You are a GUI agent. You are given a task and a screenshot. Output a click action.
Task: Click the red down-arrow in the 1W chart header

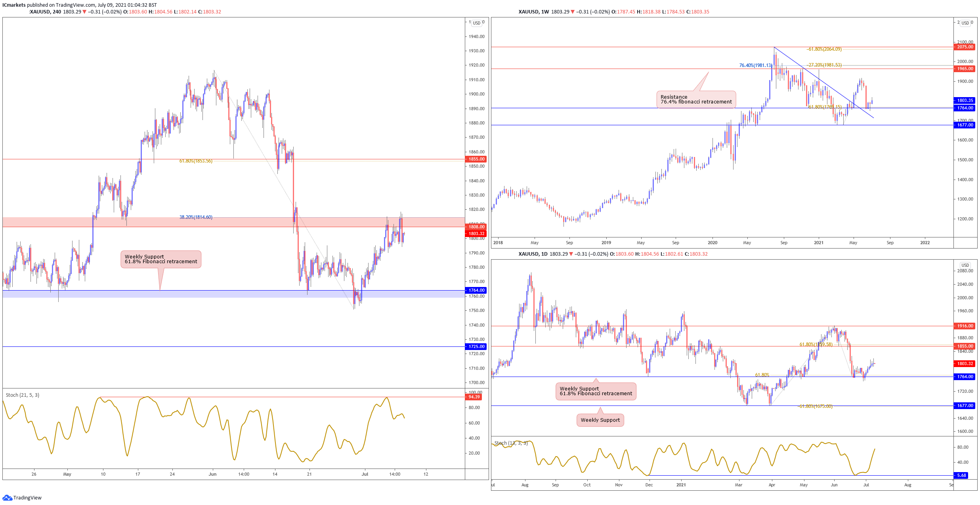tap(573, 12)
